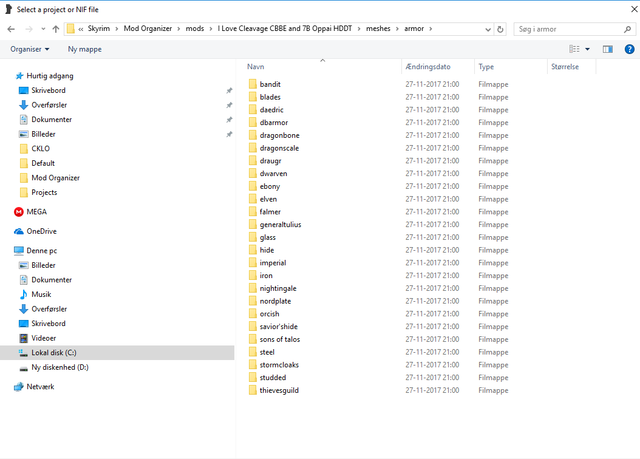Go to meshes breadcrumb folder
This screenshot has width=640, height=459.
(378, 29)
